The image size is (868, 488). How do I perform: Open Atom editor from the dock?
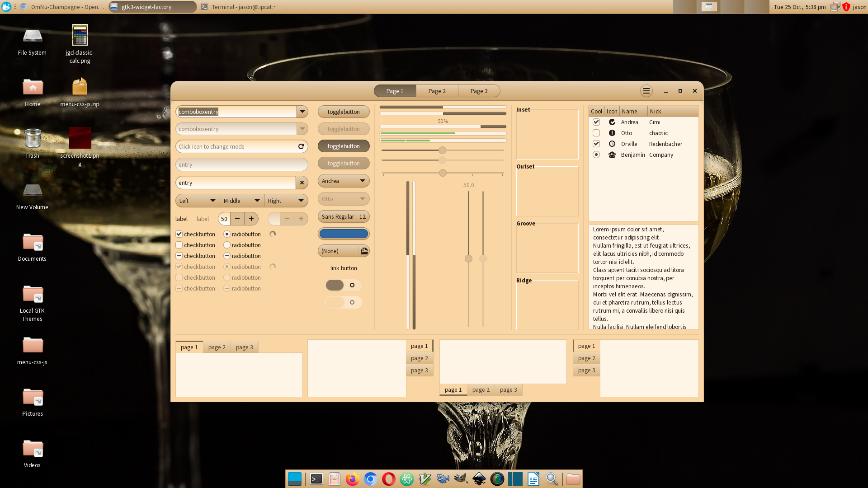pos(407,479)
